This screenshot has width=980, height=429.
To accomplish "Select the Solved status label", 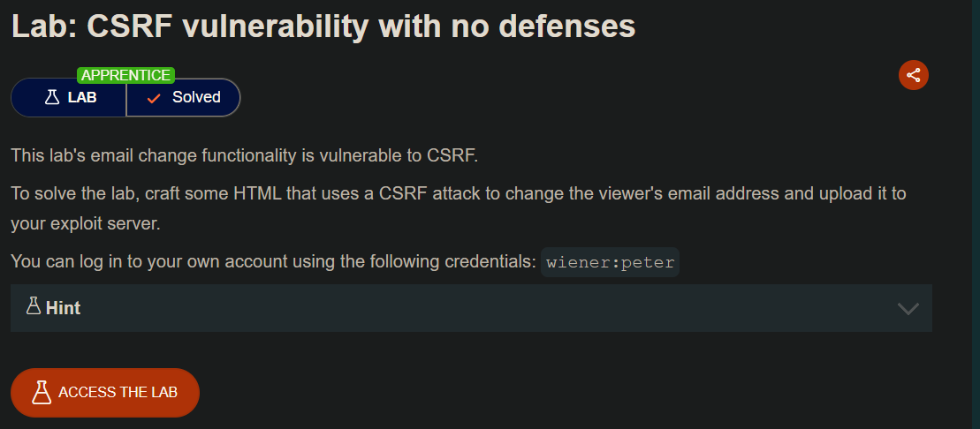I will (x=196, y=97).
